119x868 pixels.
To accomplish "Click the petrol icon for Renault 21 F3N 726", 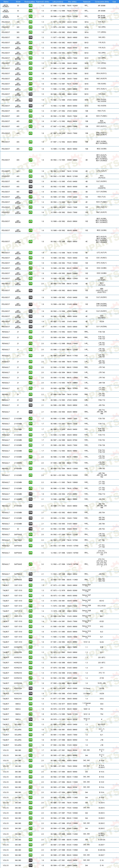I will coord(30,332).
